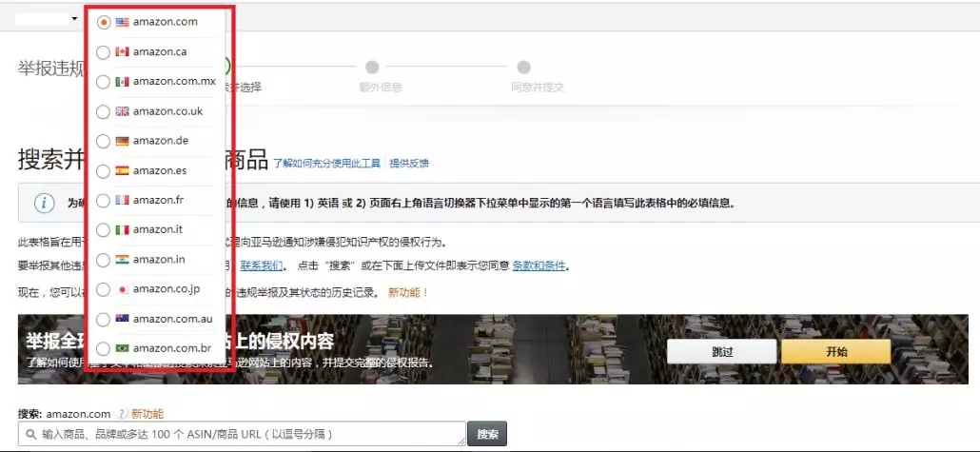Image resolution: width=980 pixels, height=452 pixels.
Task: Click the Spain flag icon
Action: (123, 170)
